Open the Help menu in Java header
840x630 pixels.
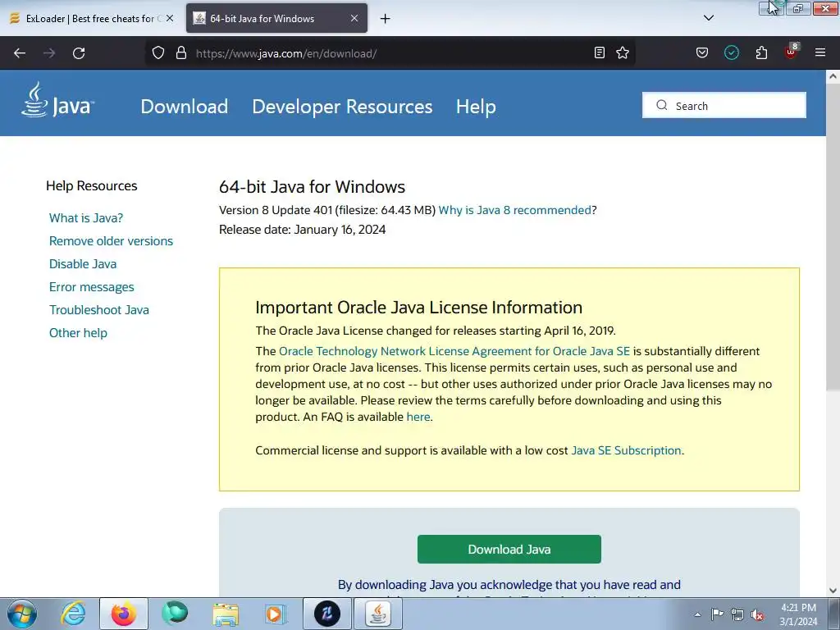click(x=476, y=106)
